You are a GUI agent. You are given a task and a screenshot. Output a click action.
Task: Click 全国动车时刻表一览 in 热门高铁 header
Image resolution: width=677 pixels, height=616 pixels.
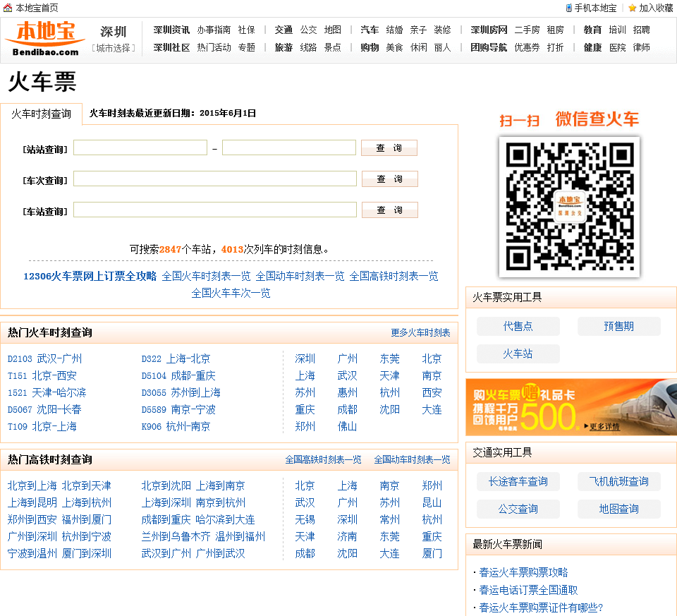[x=412, y=459]
